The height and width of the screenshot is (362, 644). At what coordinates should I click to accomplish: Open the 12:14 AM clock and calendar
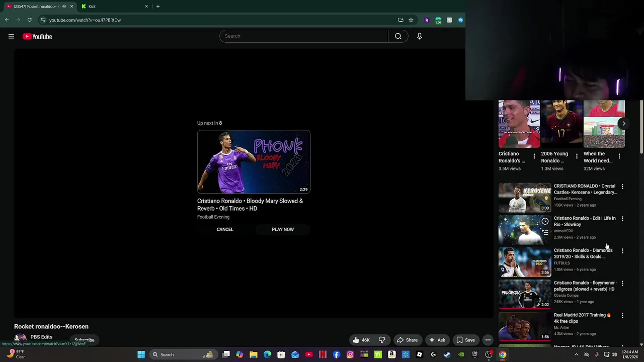click(x=629, y=354)
